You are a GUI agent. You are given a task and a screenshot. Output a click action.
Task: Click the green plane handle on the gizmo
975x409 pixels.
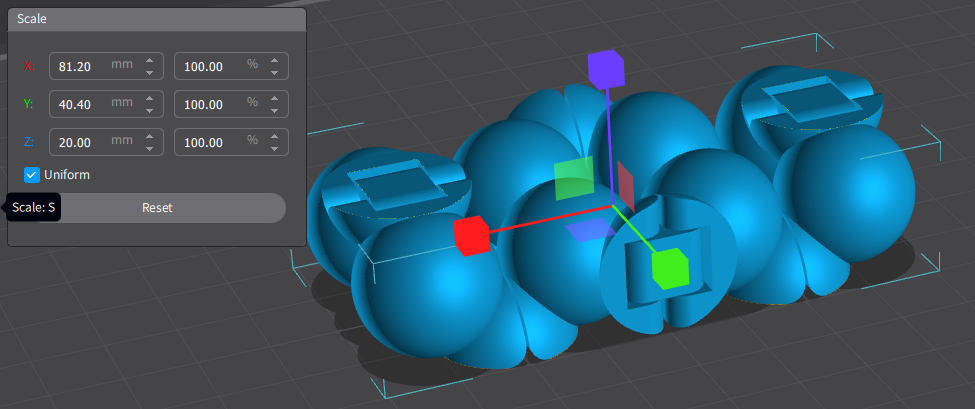pyautogui.click(x=574, y=178)
